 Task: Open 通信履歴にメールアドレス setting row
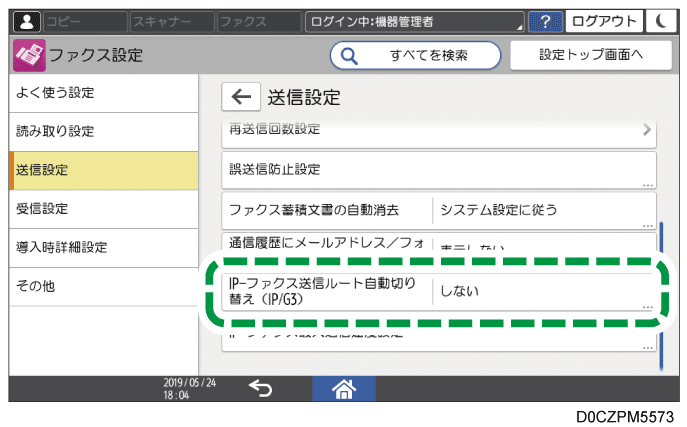point(439,243)
